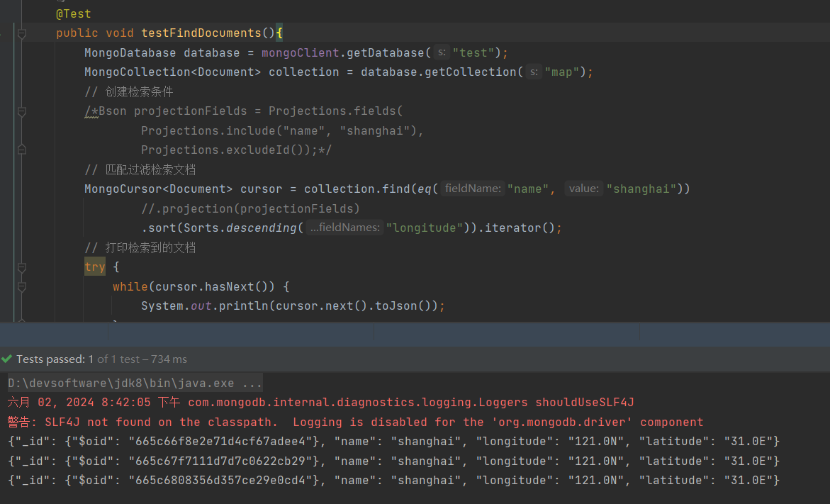
Task: Click the highlighted try keyword
Action: point(95,267)
